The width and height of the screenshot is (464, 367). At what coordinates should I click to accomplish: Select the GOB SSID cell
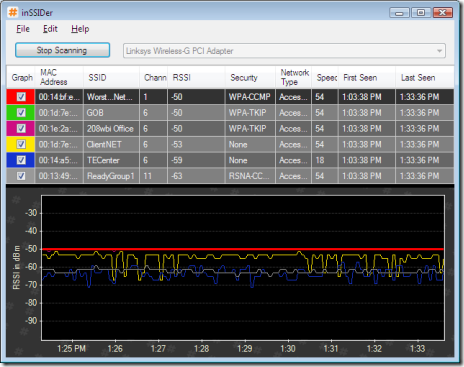[x=111, y=113]
